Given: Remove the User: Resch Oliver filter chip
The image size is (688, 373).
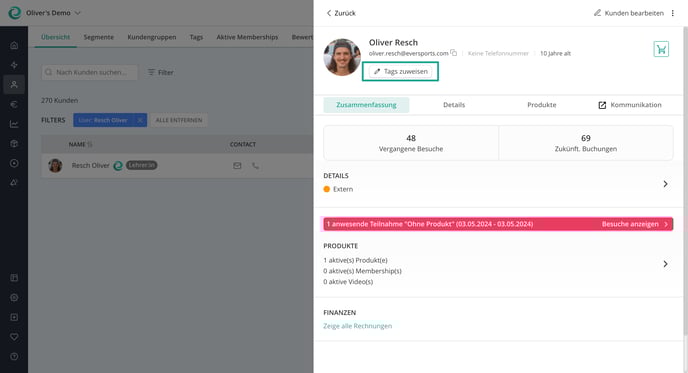Looking at the screenshot, I should [140, 120].
